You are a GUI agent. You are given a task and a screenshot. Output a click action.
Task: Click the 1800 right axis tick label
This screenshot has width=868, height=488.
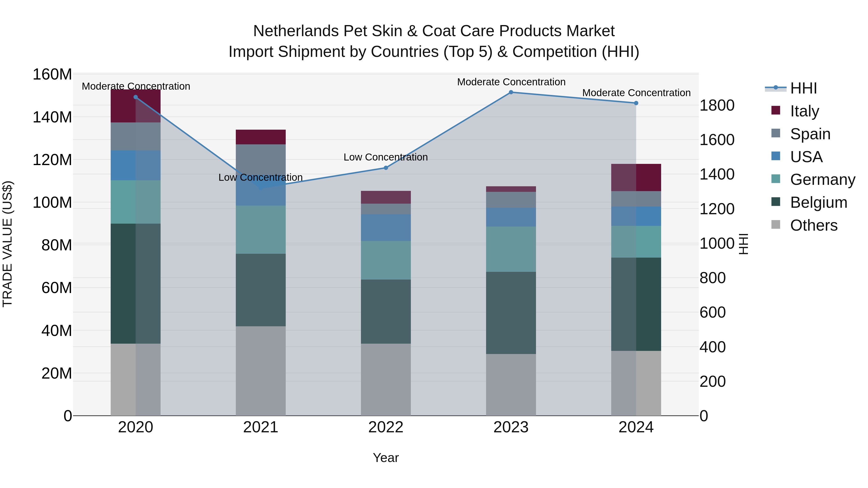(717, 105)
